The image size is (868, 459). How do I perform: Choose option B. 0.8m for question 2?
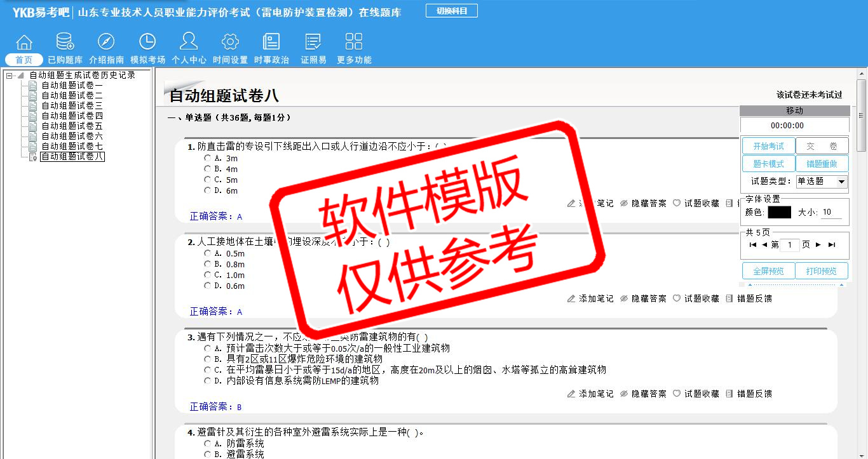[x=207, y=264]
